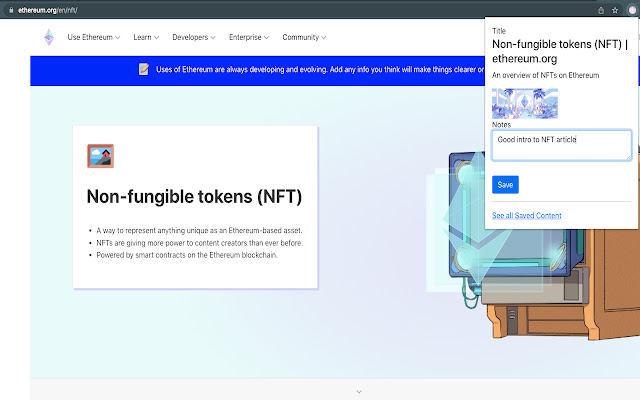
Task: Click the bullet 'A way to represent anything unique'
Action: click(x=199, y=231)
